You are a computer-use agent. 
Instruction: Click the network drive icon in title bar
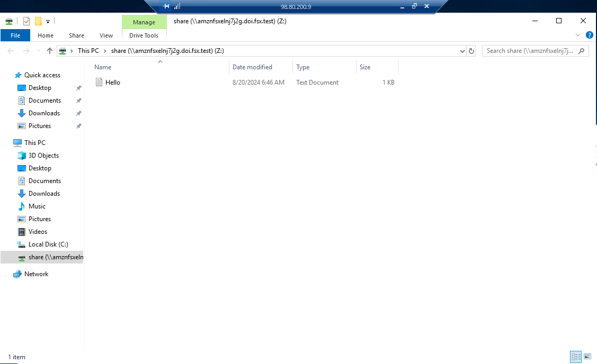[x=9, y=21]
